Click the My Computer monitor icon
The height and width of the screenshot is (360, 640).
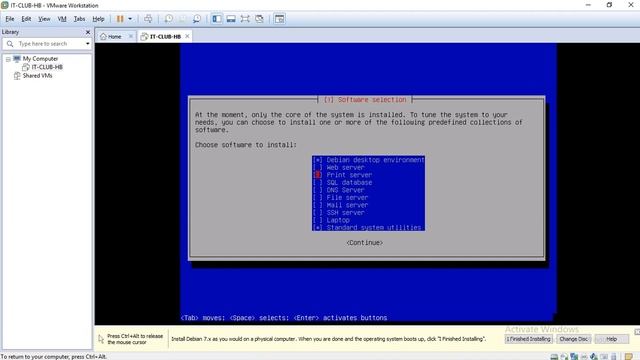tap(17, 59)
